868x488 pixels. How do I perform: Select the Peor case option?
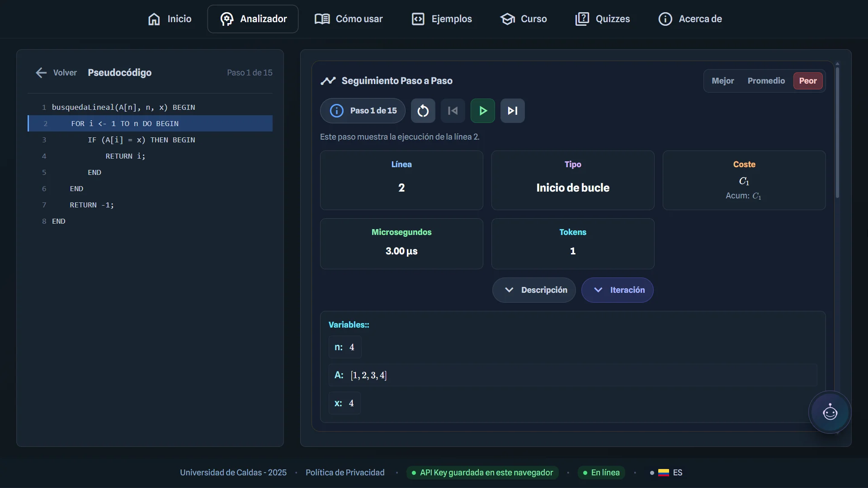coord(808,81)
